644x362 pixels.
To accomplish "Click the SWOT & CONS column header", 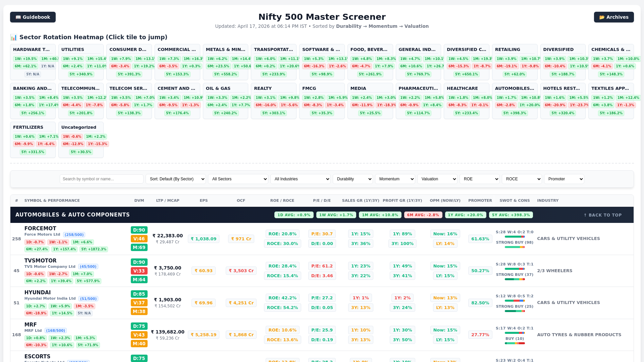I will (515, 201).
